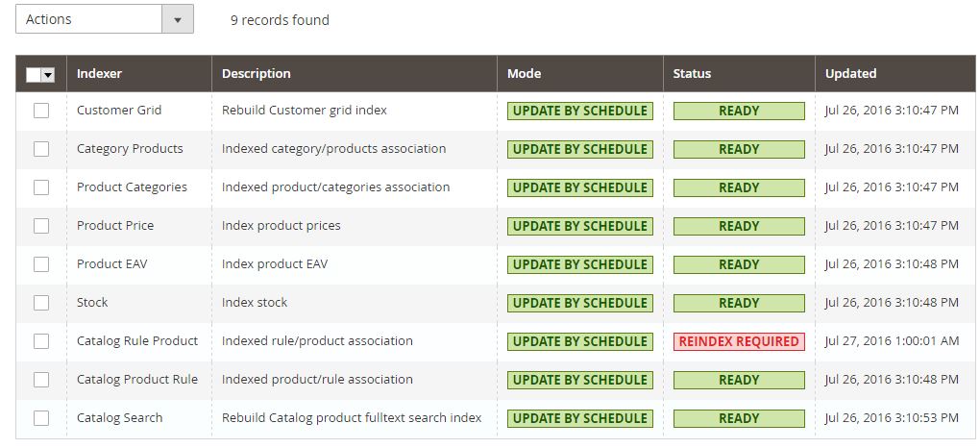The image size is (980, 448).
Task: Click the Updated column header
Action: tap(850, 74)
